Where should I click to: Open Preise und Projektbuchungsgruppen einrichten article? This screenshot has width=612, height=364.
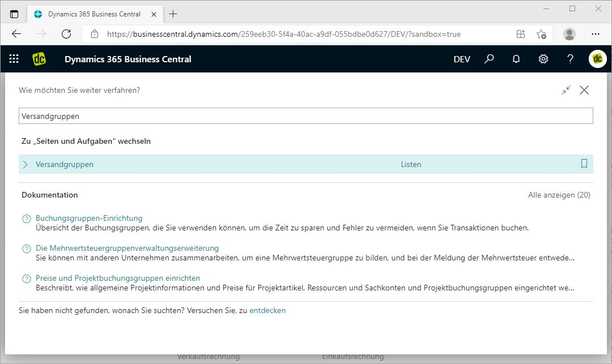tap(118, 279)
